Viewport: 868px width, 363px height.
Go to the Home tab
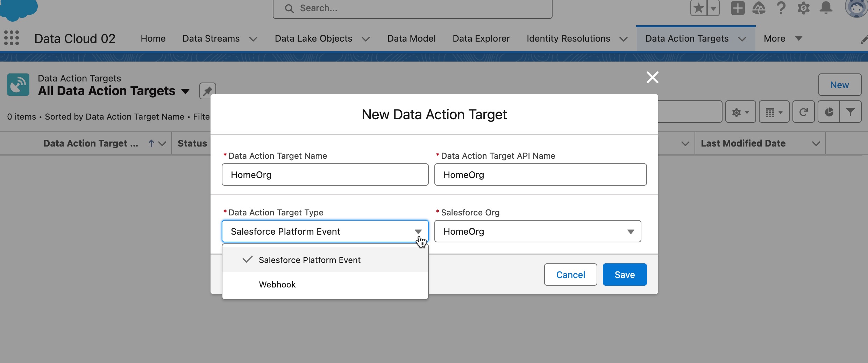[x=153, y=38]
